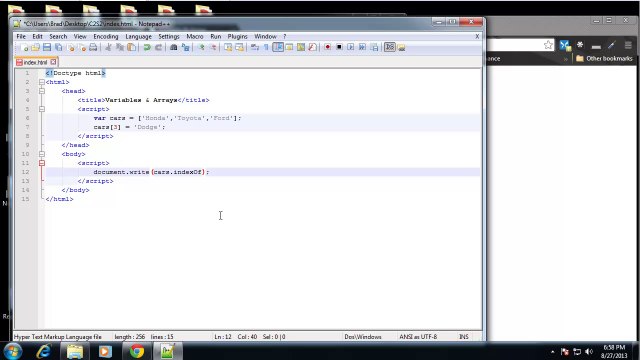Click the Copy toolbar icon

(120, 47)
